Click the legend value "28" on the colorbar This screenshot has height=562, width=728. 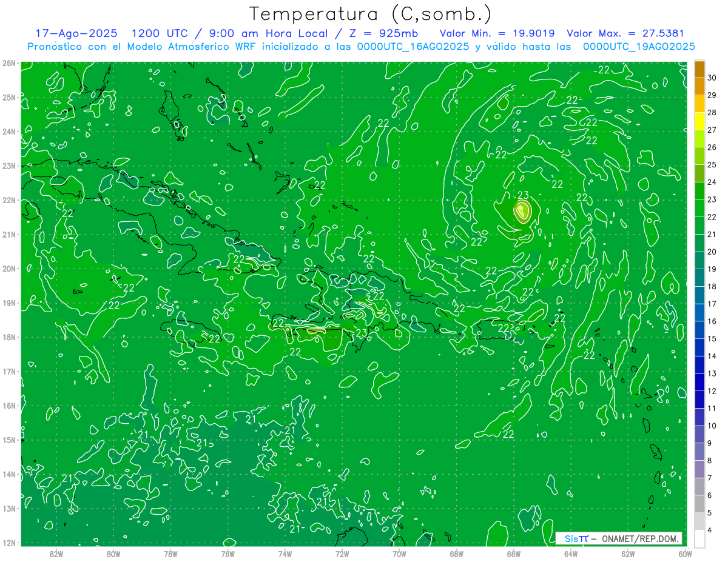[x=712, y=112]
